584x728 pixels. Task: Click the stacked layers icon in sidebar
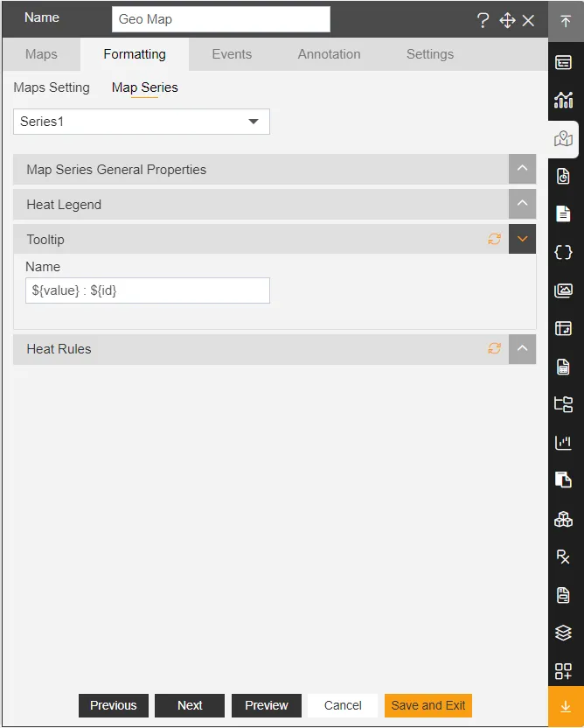coord(563,633)
